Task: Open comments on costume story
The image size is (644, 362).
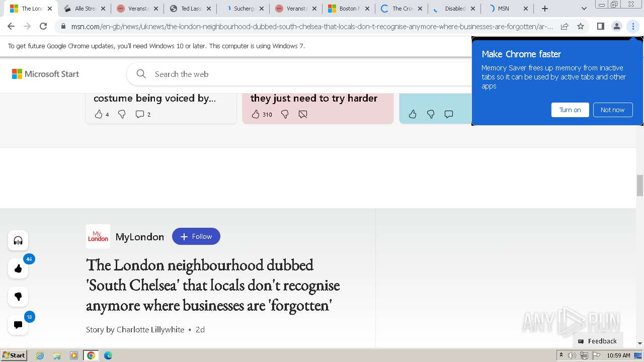Action: (143, 114)
